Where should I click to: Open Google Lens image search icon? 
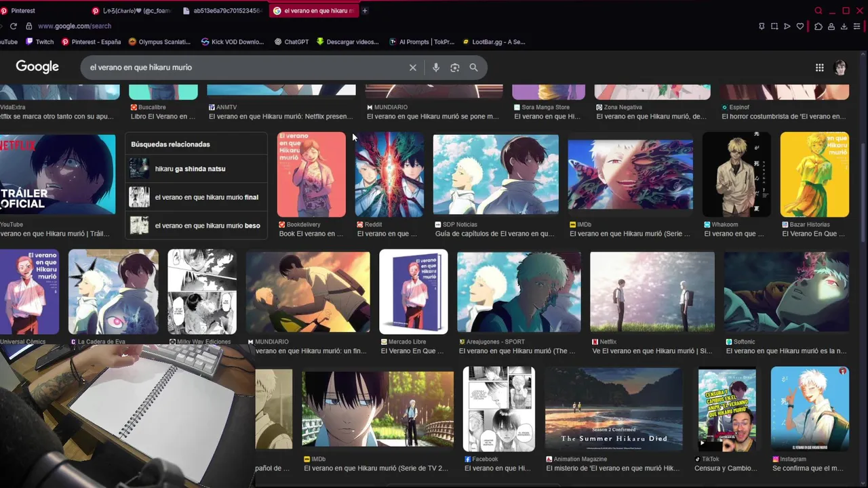(455, 67)
